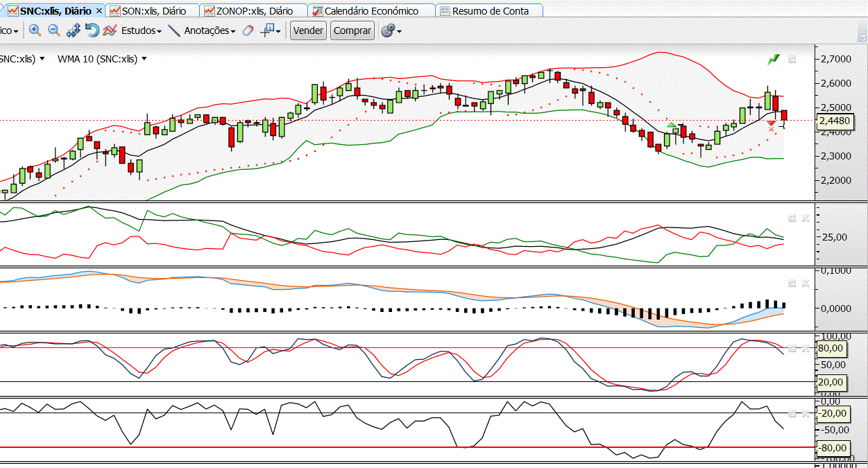
Task: Click the 2,7000 price axis value
Action: point(835,60)
